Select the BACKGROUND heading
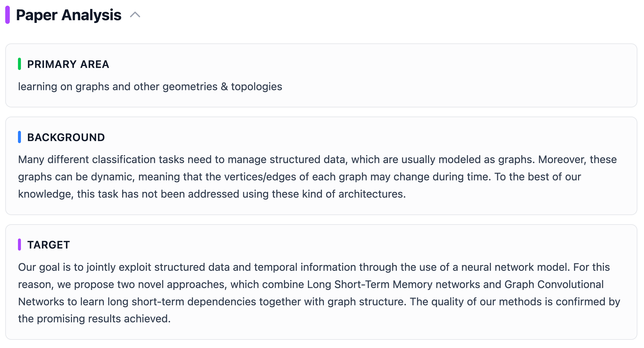The image size is (644, 348). pos(66,137)
